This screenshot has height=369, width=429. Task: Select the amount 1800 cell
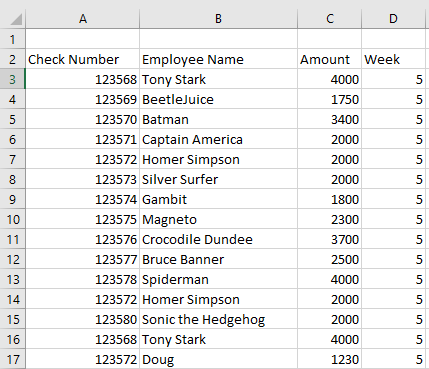pyautogui.click(x=329, y=199)
